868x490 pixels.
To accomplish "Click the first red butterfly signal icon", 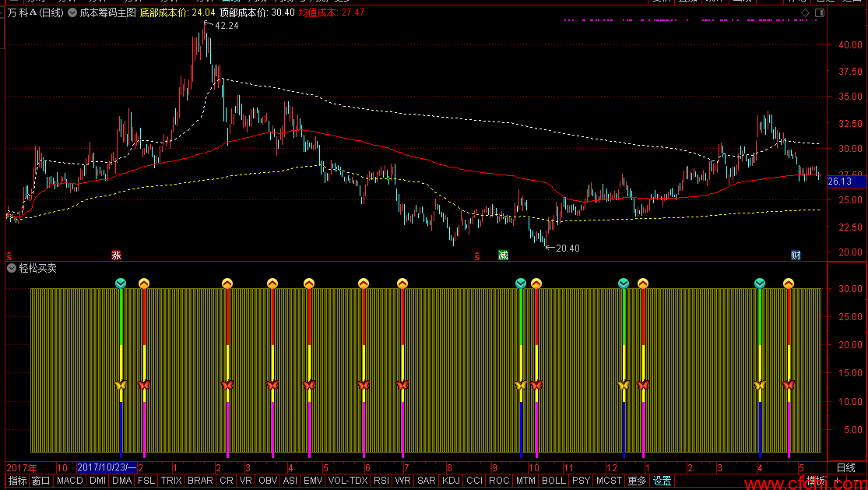I will click(144, 385).
